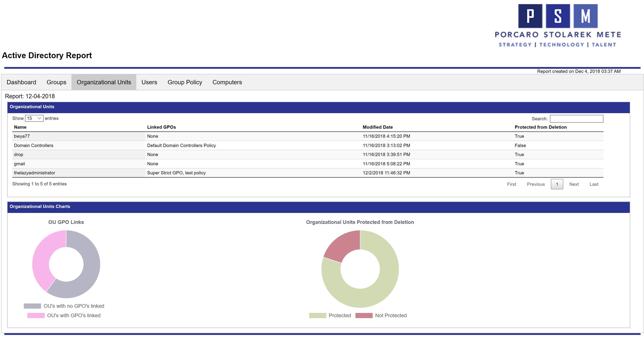Sort by Linked GPOs column
This screenshot has width=644, height=339.
tap(162, 127)
